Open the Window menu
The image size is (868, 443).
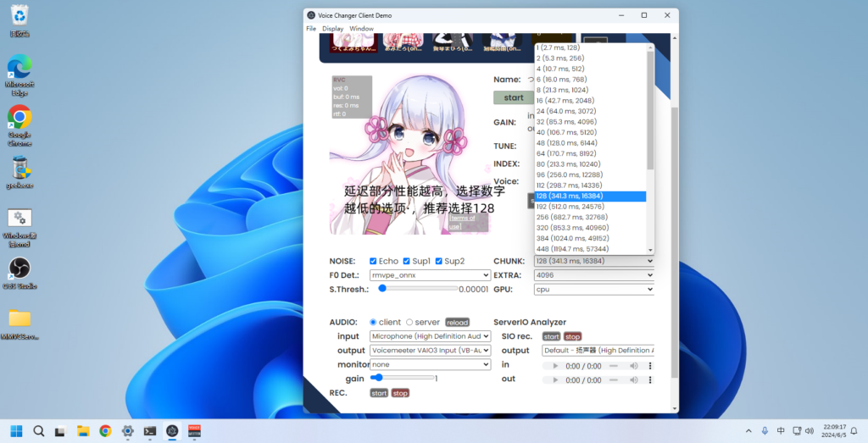pyautogui.click(x=361, y=28)
